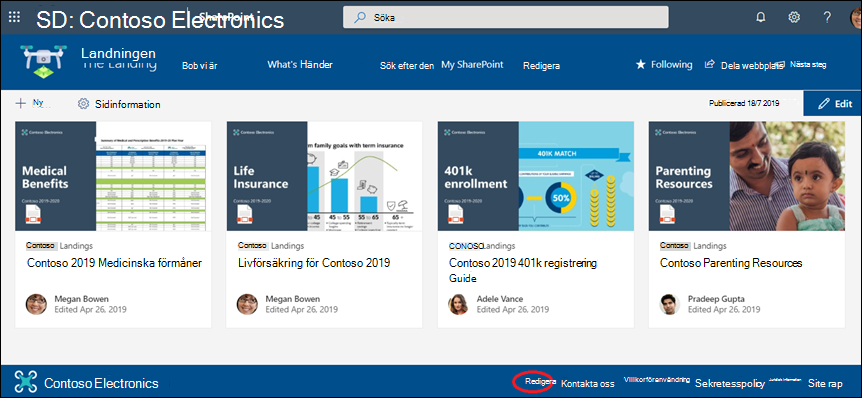862x398 pixels.
Task: Click Pradeep Gupta's avatar
Action: pyautogui.click(x=670, y=304)
